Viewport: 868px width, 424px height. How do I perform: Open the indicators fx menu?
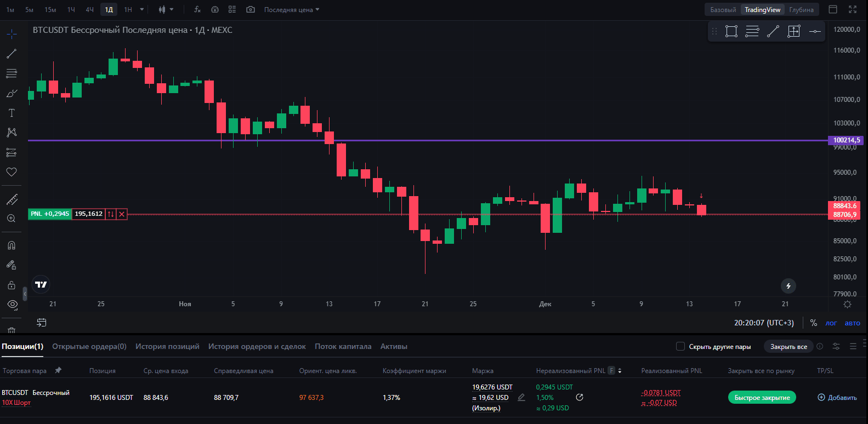click(197, 10)
